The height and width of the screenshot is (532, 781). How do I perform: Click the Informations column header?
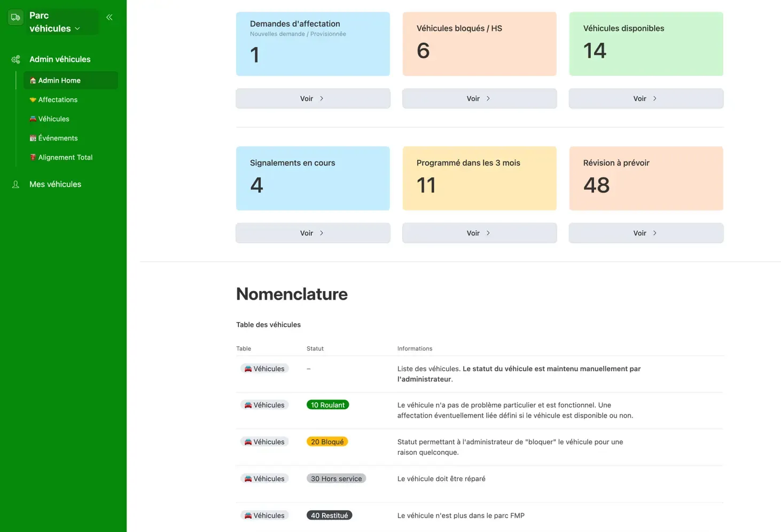[415, 349]
